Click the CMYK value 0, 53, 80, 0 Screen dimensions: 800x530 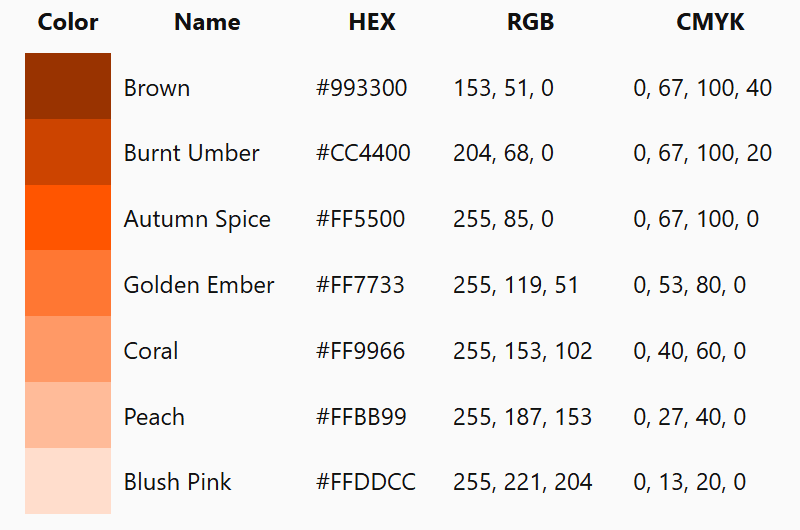pyautogui.click(x=689, y=285)
